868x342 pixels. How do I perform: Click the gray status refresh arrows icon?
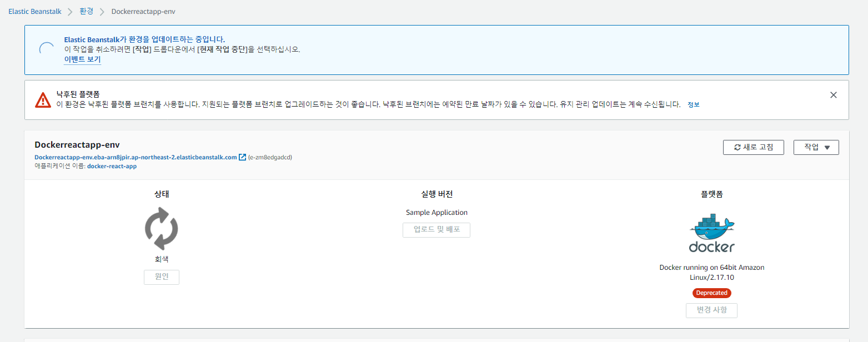pos(161,228)
